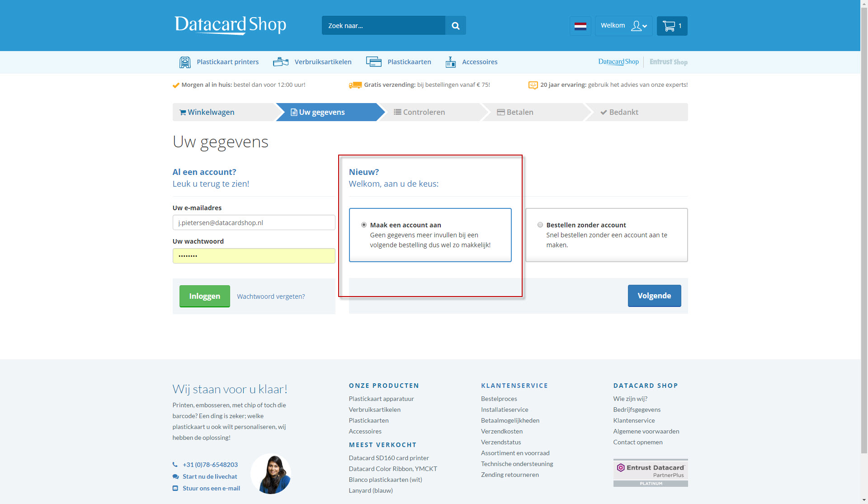Click into the Zoek naar search field
Viewport: 868px width, 504px height.
383,26
